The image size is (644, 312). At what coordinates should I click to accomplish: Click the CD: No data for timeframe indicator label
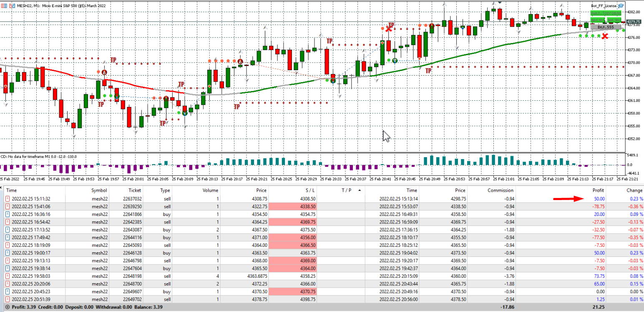(x=38, y=157)
